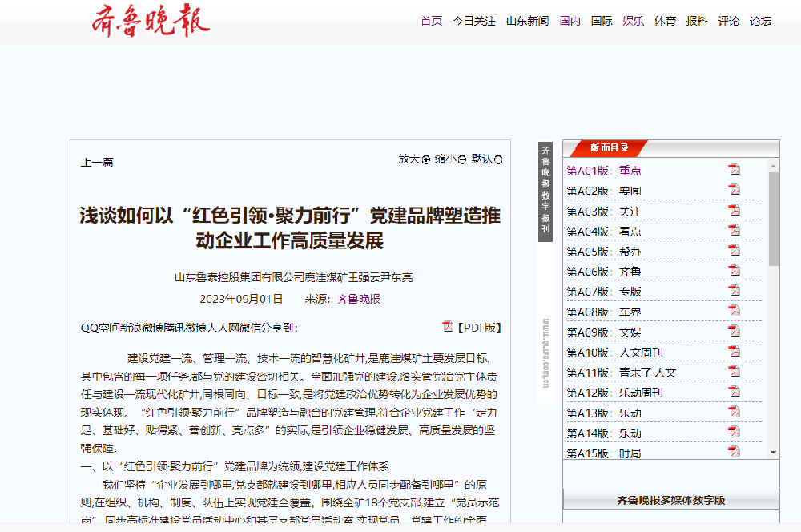
Task: Open 娱乐 navigation item
Action: pos(633,21)
